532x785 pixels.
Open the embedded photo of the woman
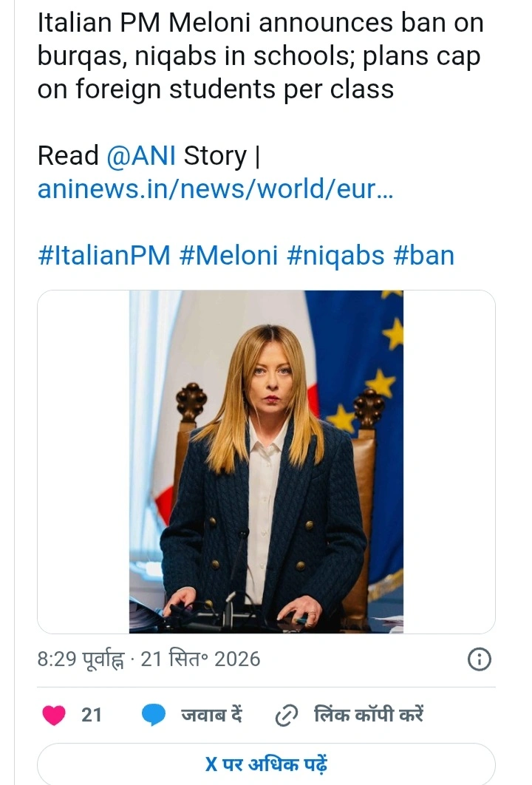pos(266,461)
